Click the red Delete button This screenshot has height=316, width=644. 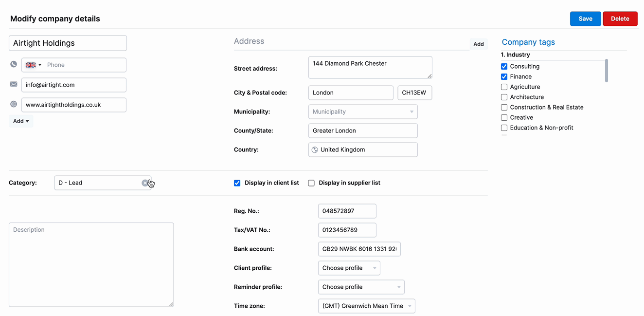[x=620, y=19]
